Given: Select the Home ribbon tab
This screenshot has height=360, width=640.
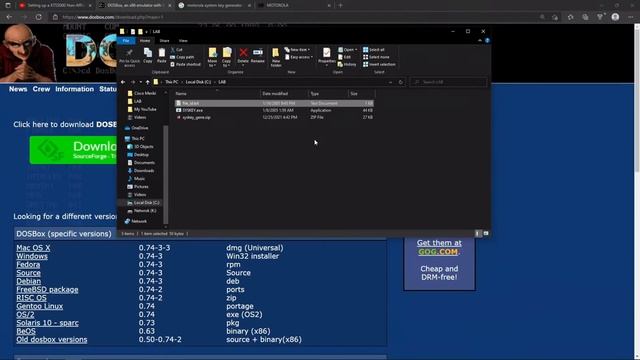Looking at the screenshot, I should tap(145, 40).
